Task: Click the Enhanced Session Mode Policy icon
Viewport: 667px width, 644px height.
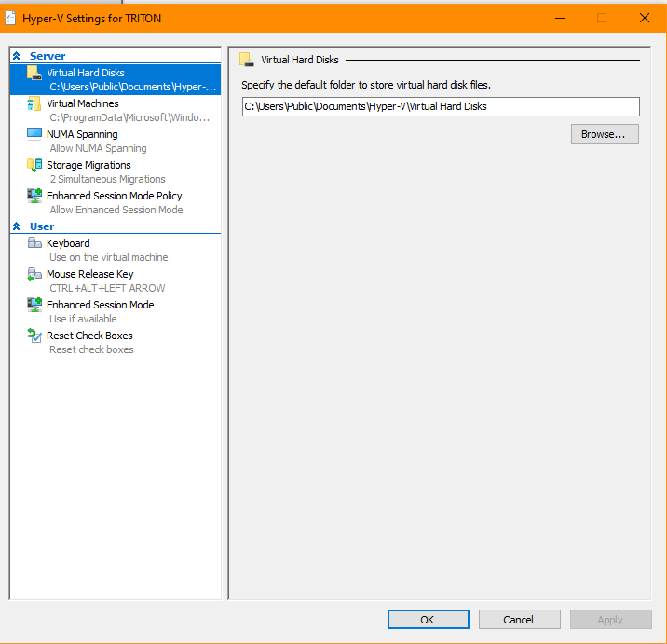Action: [x=34, y=196]
